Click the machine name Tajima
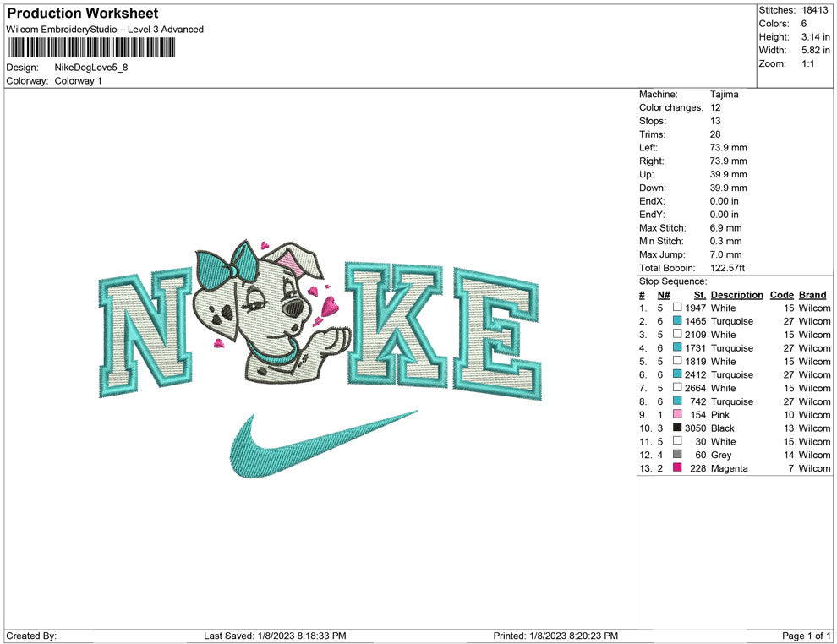The height and width of the screenshot is (644, 837). pyautogui.click(x=725, y=95)
